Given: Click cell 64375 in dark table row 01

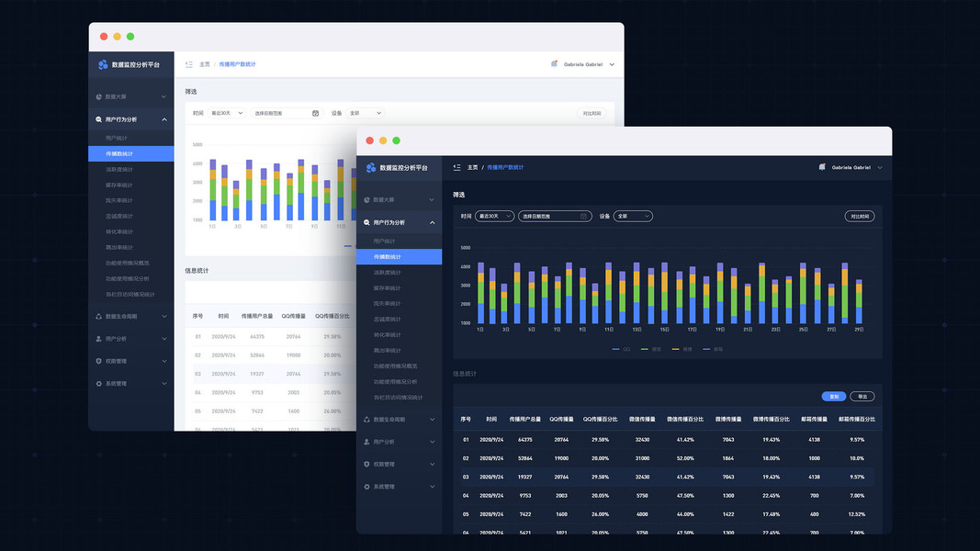Looking at the screenshot, I should [x=525, y=440].
